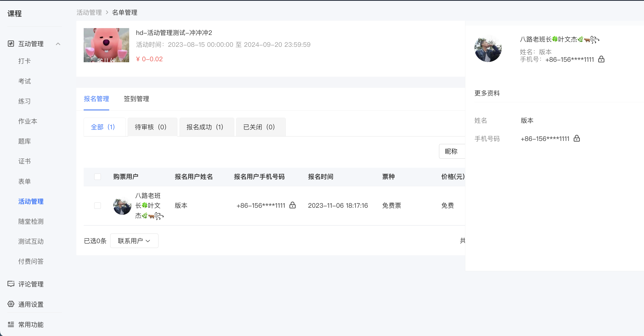Reveal phone number via table row lock icon
This screenshot has height=336, width=644.
coord(292,205)
